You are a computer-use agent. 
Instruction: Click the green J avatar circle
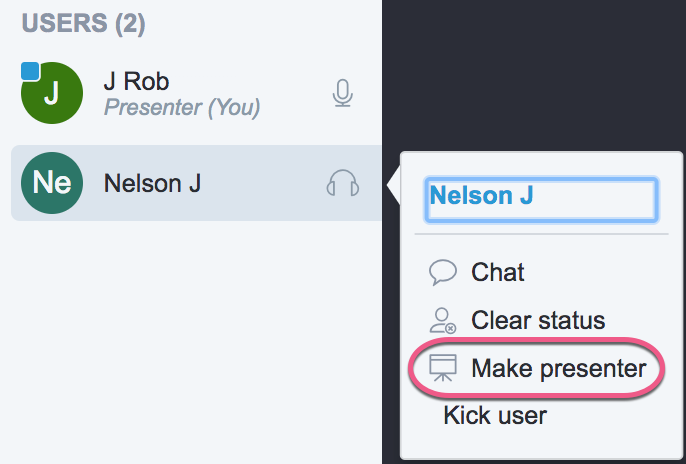50,92
